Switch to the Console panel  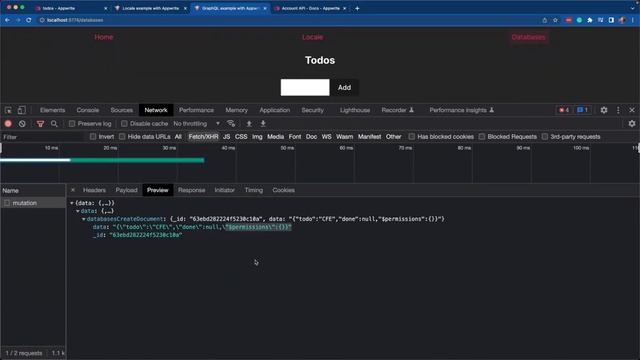coord(88,110)
